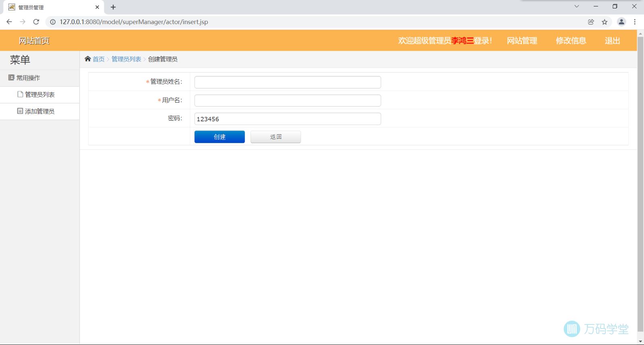Click the 返回 button

pos(276,137)
